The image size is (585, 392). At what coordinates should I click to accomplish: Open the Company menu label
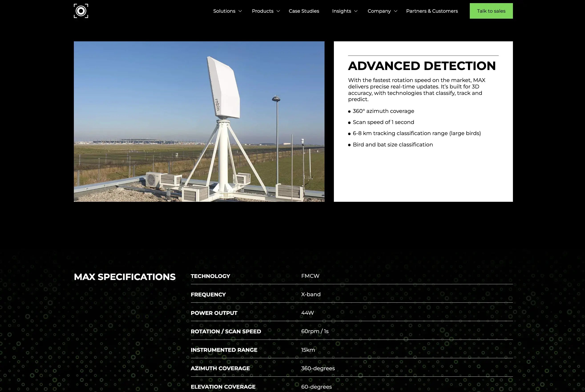point(379,11)
